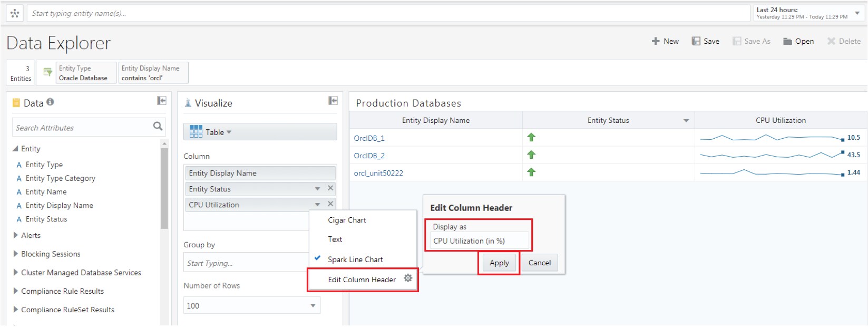The image size is (868, 327).
Task: Select Spark Line Chart checked option
Action: pos(355,259)
